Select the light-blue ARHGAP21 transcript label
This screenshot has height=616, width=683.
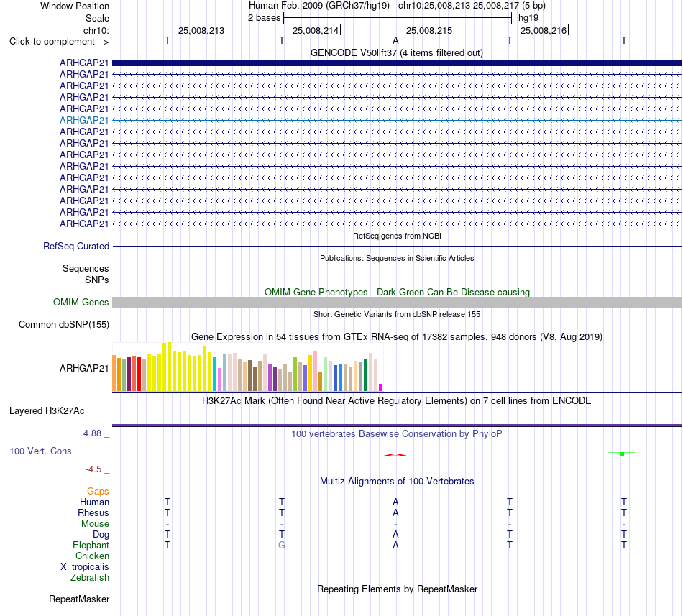point(84,120)
